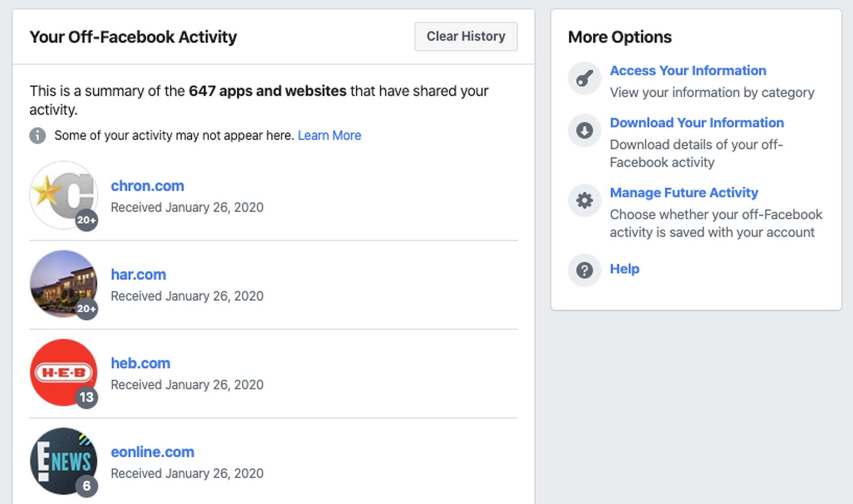Open the eonline.com activity entry
The image size is (853, 504).
(152, 452)
